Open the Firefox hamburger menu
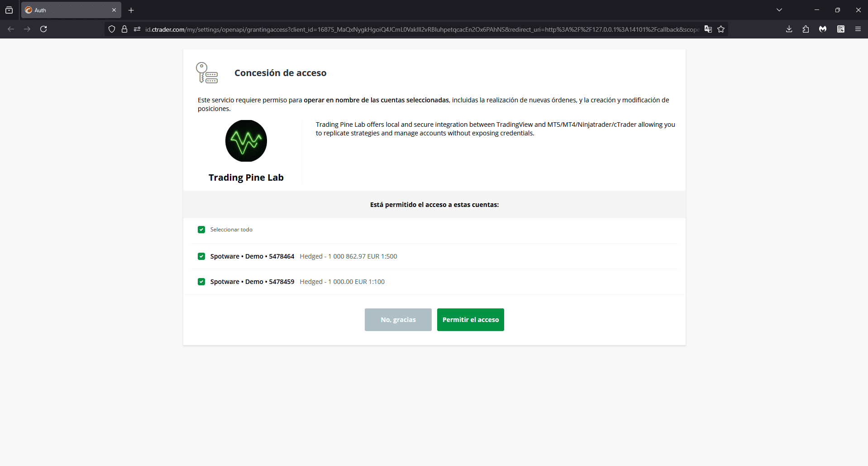This screenshot has width=868, height=466. click(x=858, y=29)
